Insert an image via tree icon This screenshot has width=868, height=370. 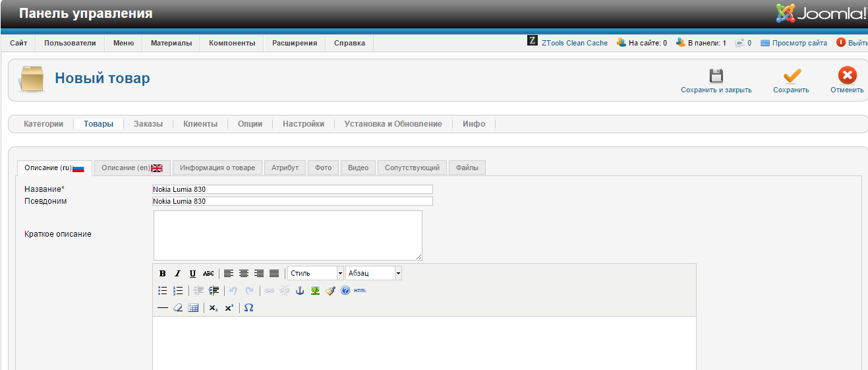pyautogui.click(x=315, y=290)
